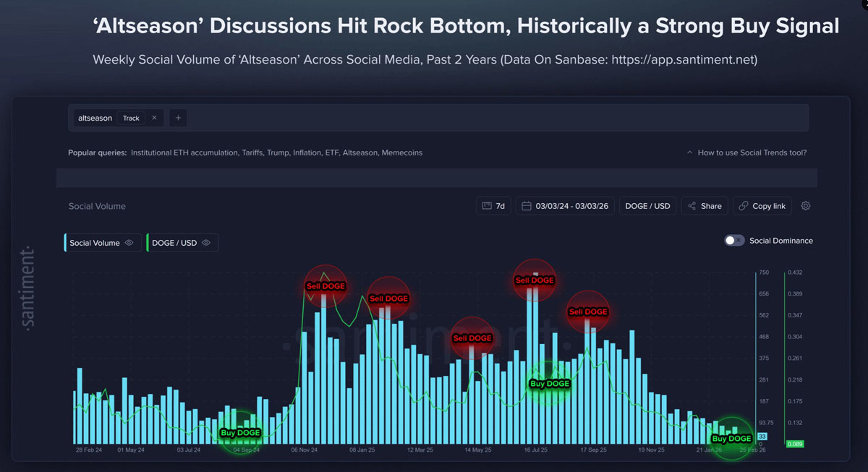
Task: Click the 16 Jul 25 date label
Action: pyautogui.click(x=536, y=450)
